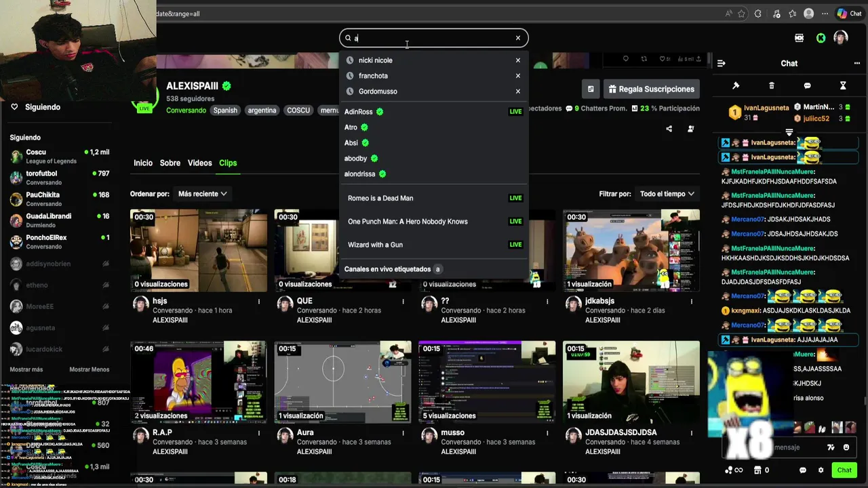Click the share icon under channel stats
Image resolution: width=868 pixels, height=488 pixels.
(x=669, y=129)
